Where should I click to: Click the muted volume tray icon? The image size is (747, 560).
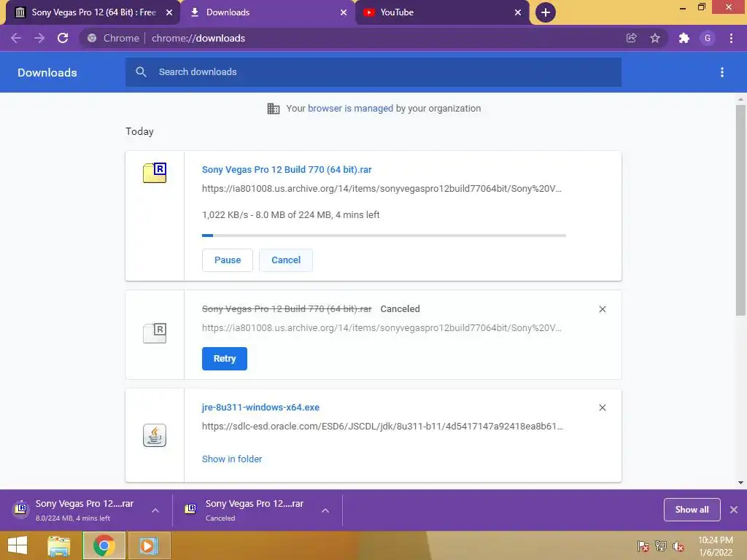678,546
